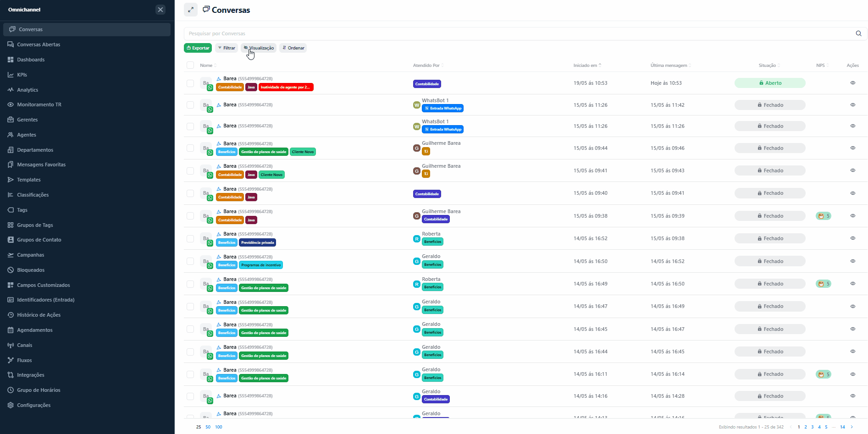Viewport: 868px width, 434px height.
Task: Click the Fluxos sidebar icon
Action: pos(11,360)
